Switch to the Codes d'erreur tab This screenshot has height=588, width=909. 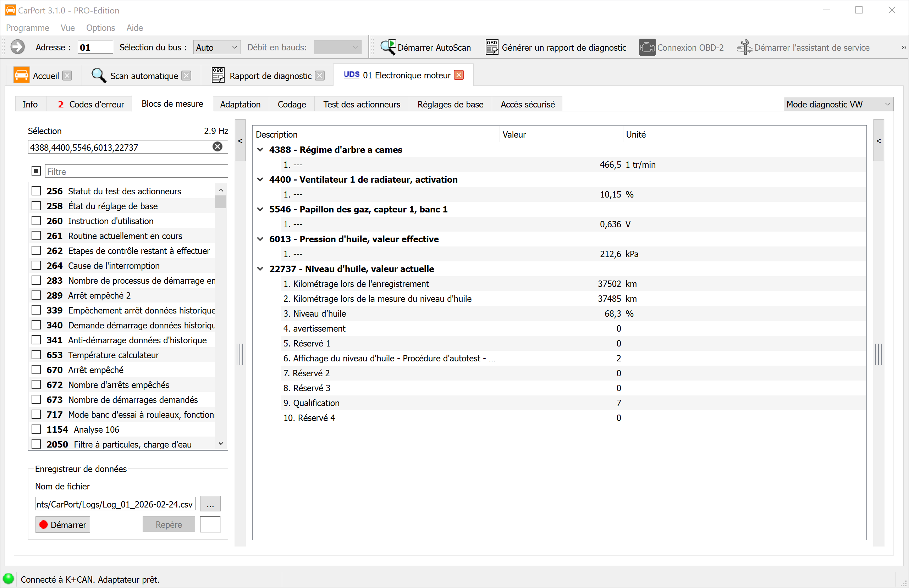coord(91,104)
